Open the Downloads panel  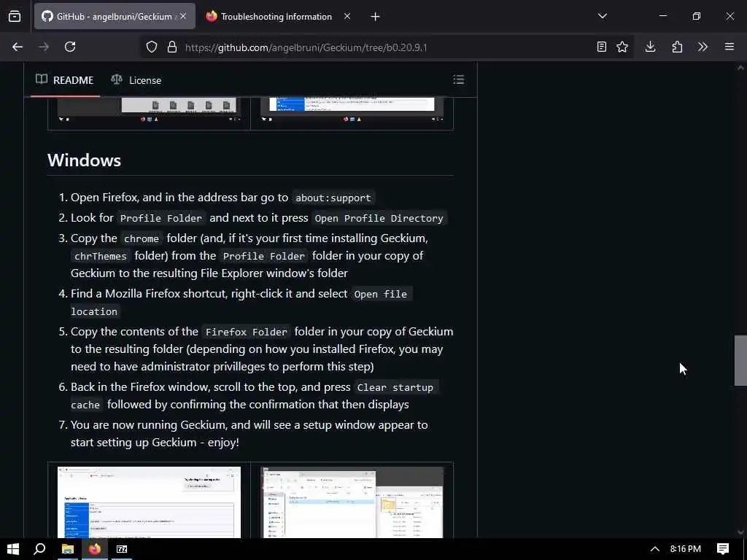click(x=650, y=47)
